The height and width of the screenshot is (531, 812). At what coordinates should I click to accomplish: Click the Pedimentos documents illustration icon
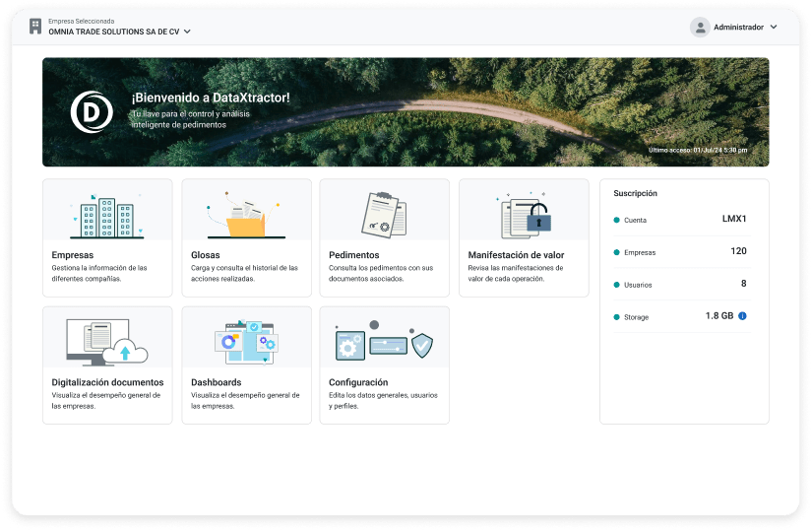pos(384,216)
